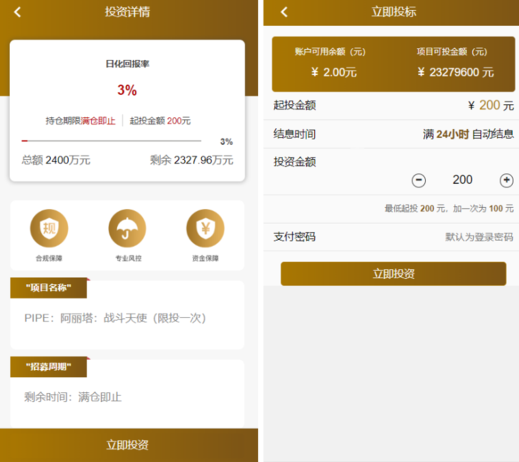Screen dimensions: 519x462
Task: Tap 立即投资 button on the bidding form
Action: click(x=393, y=274)
